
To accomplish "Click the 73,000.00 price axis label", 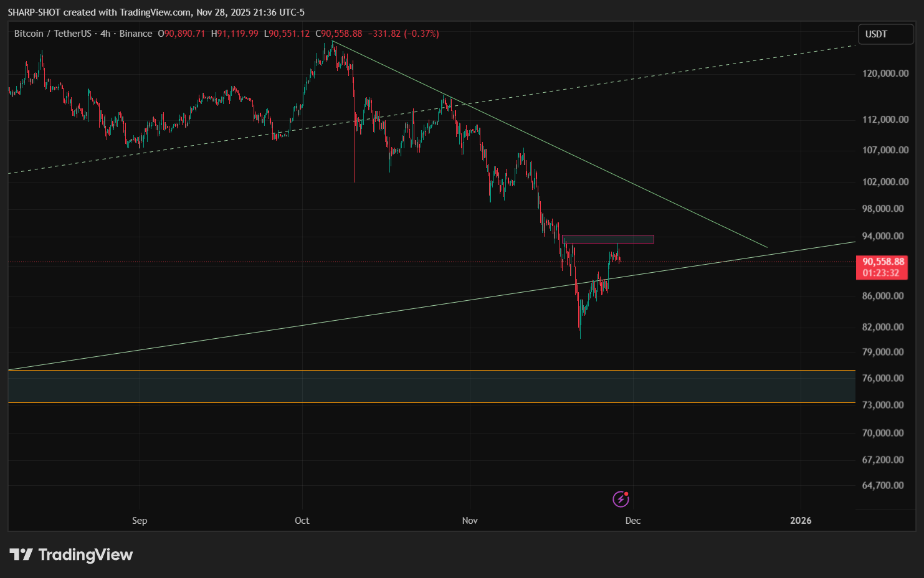I will tap(883, 405).
